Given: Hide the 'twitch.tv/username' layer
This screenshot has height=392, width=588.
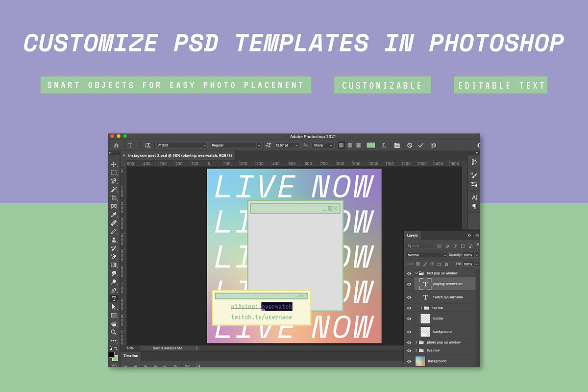Looking at the screenshot, I should pyautogui.click(x=409, y=297).
